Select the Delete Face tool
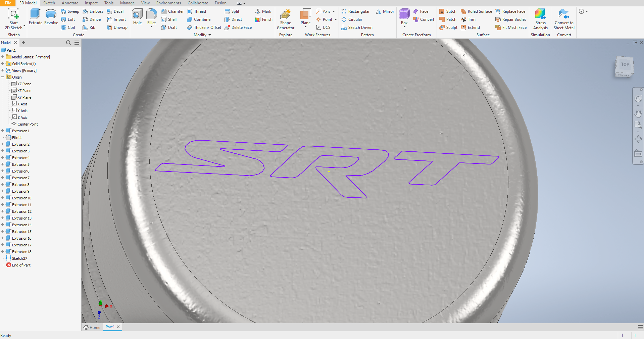 (x=238, y=28)
